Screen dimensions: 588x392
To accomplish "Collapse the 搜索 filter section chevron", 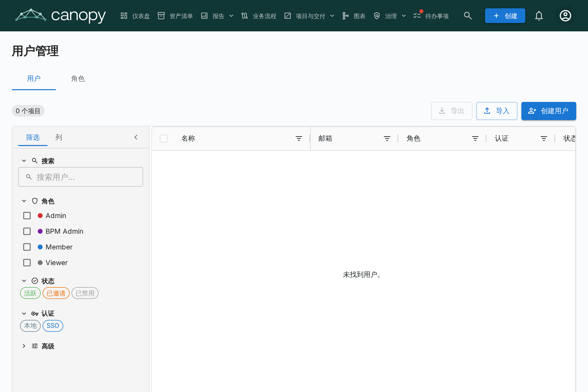I will click(24, 161).
